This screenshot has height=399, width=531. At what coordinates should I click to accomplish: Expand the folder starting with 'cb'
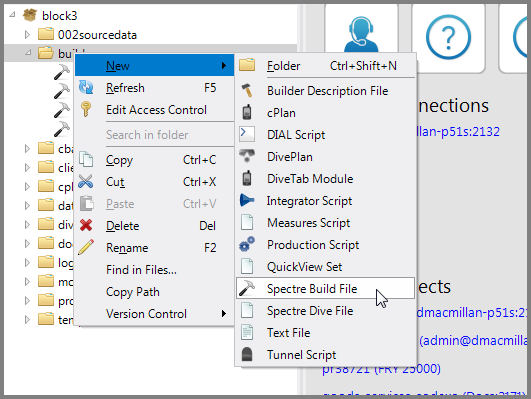click(27, 148)
